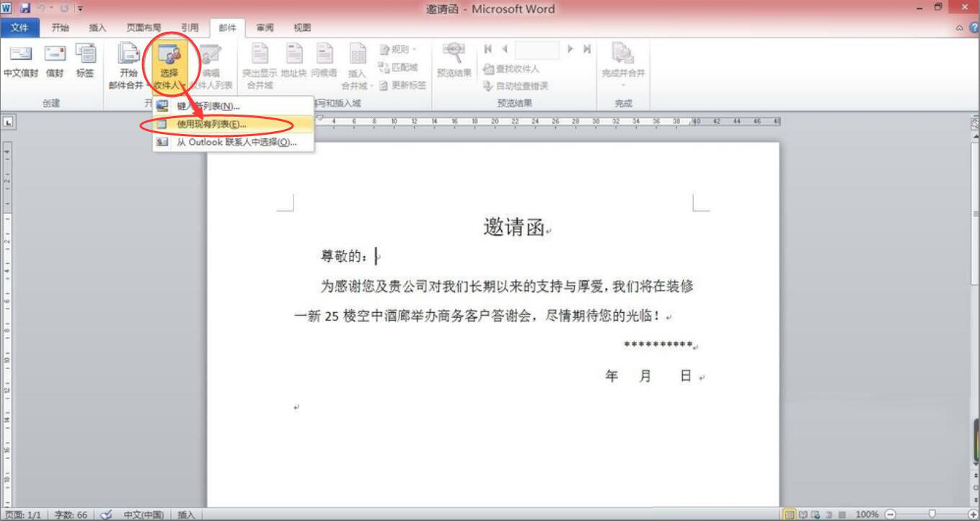Switch to Web Layout view
The height and width of the screenshot is (521, 980).
pos(816,515)
